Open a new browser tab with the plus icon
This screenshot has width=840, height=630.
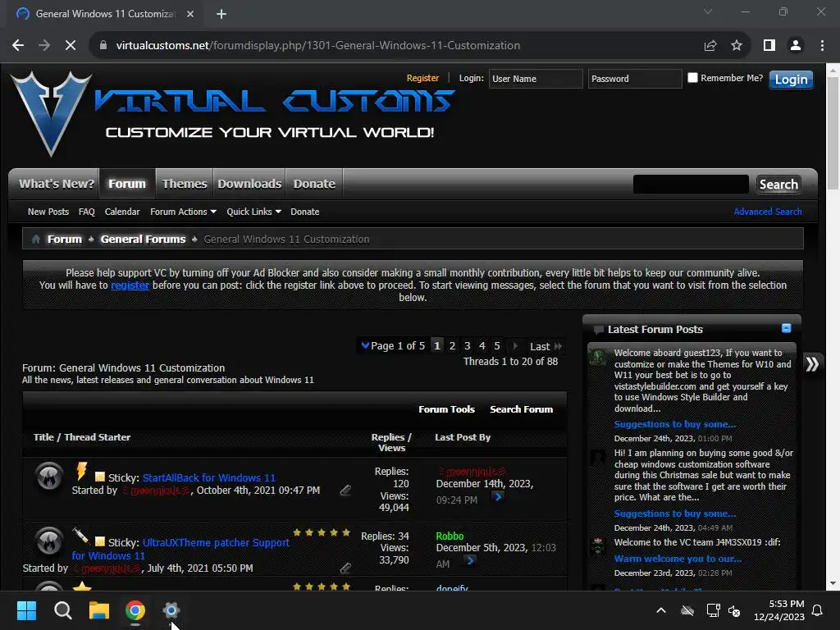(x=221, y=14)
